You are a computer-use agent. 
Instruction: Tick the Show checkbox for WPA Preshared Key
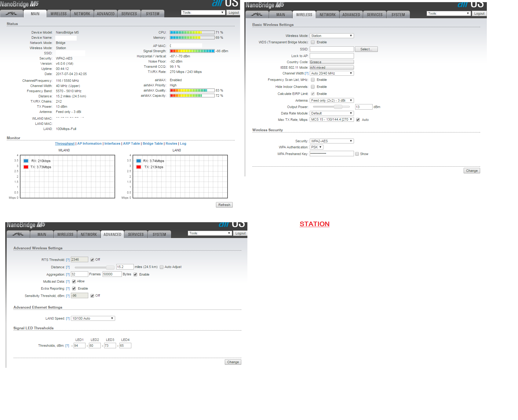pyautogui.click(x=357, y=154)
